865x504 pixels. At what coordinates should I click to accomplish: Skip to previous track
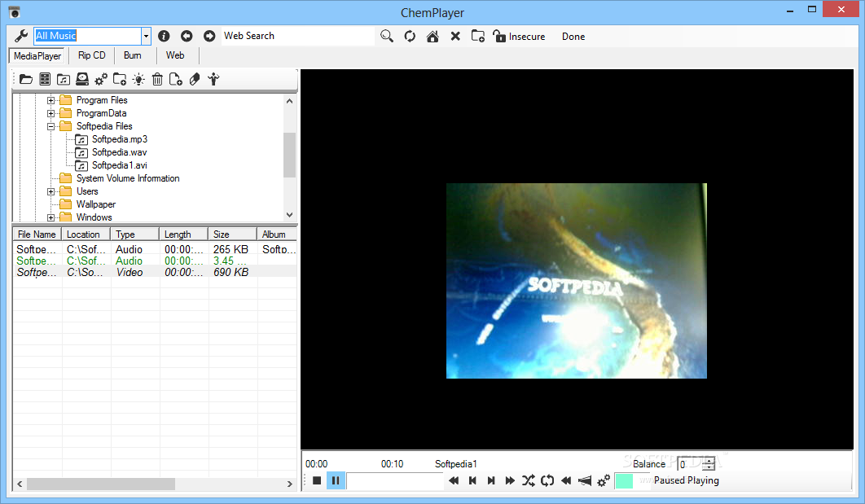pyautogui.click(x=472, y=480)
